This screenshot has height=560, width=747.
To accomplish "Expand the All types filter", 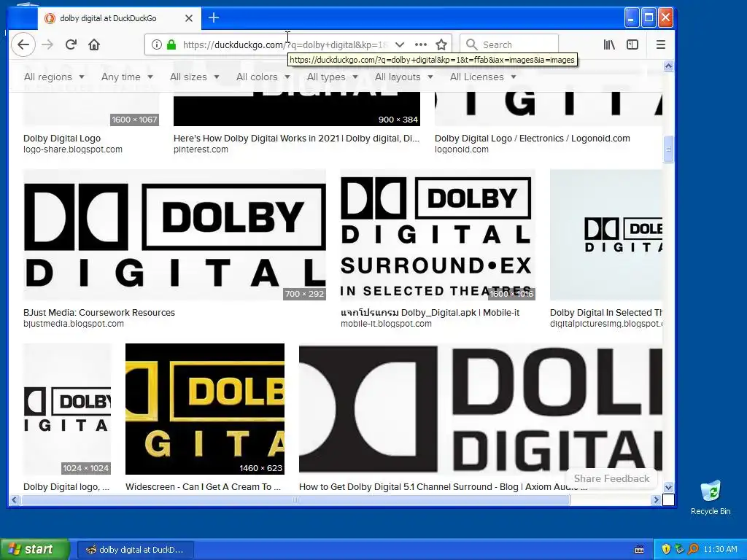I will [332, 77].
